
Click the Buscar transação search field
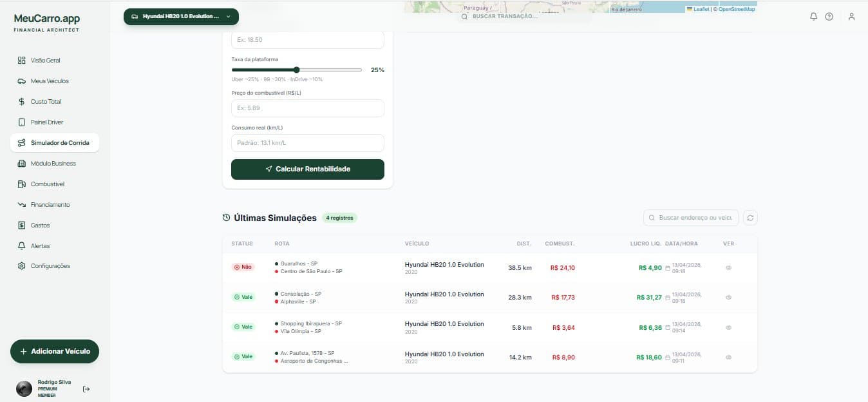coord(524,17)
